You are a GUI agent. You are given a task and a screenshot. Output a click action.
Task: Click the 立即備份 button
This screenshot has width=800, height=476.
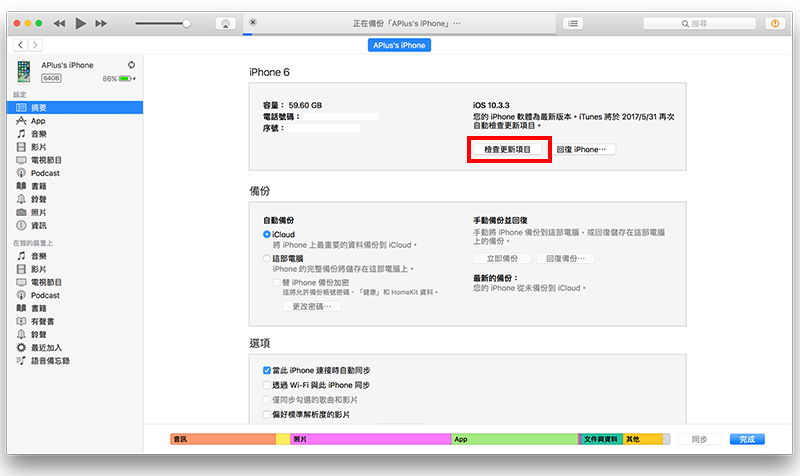coord(503,259)
